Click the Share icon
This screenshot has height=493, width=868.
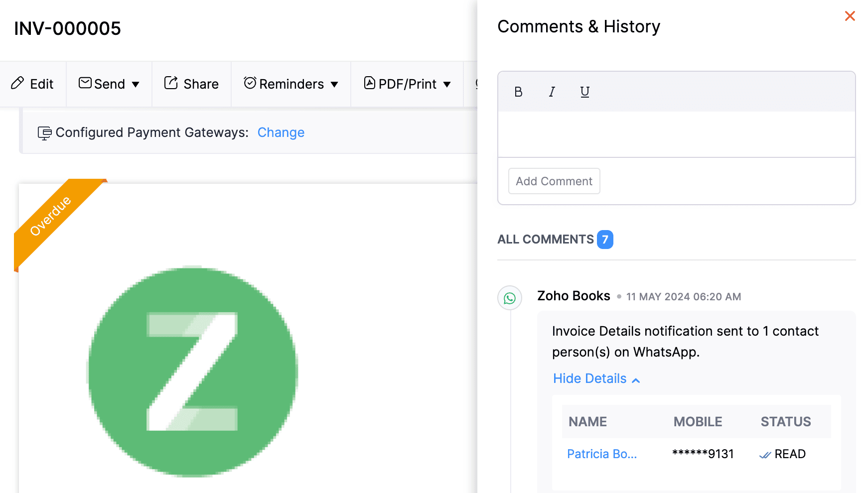[x=171, y=83]
